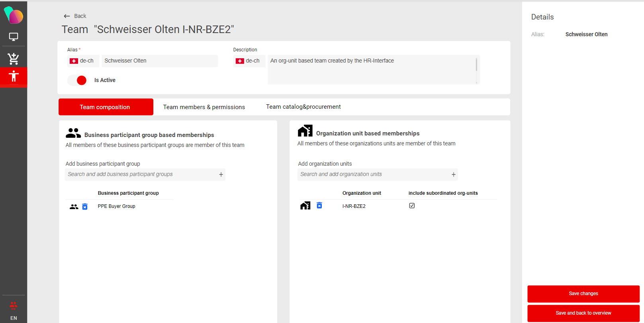Click the Save changes button
This screenshot has width=644, height=323.
(x=583, y=294)
